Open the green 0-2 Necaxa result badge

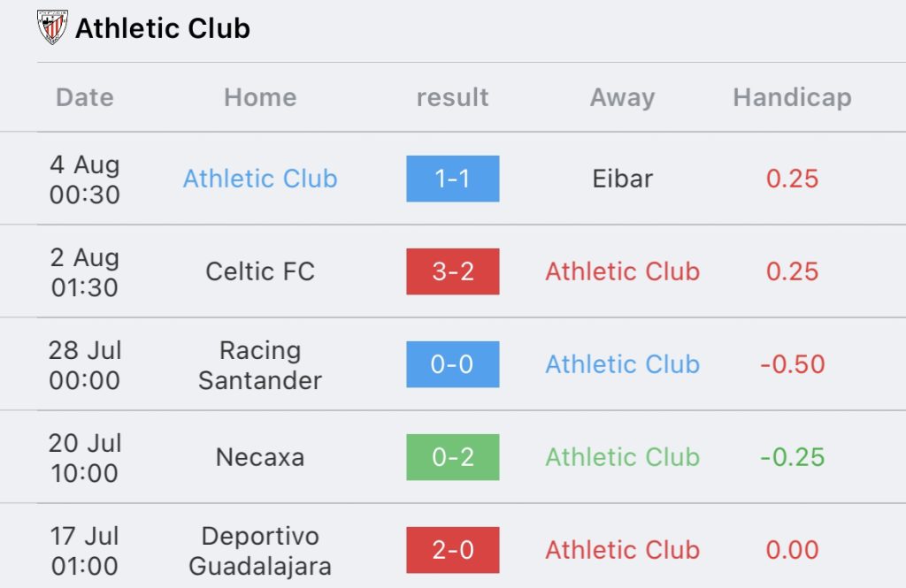(x=452, y=457)
